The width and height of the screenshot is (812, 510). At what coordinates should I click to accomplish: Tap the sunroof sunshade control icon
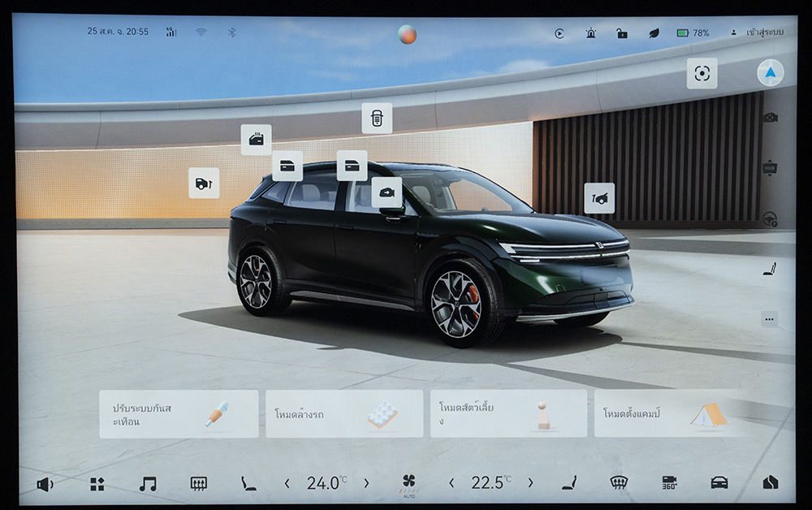tap(377, 119)
